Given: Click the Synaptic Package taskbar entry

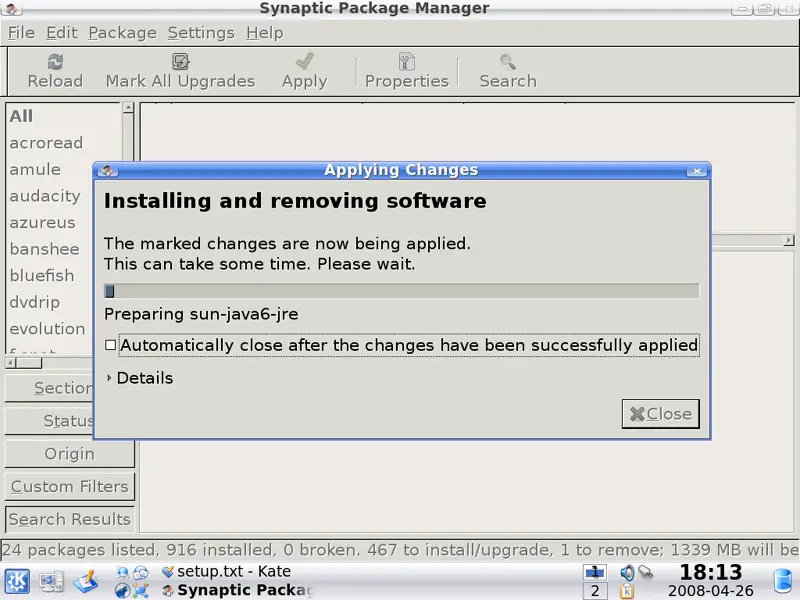Looking at the screenshot, I should [x=237, y=590].
